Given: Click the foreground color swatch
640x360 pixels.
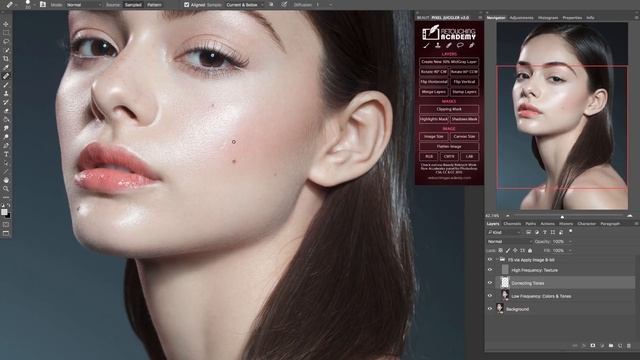Looking at the screenshot, I should pos(4,212).
